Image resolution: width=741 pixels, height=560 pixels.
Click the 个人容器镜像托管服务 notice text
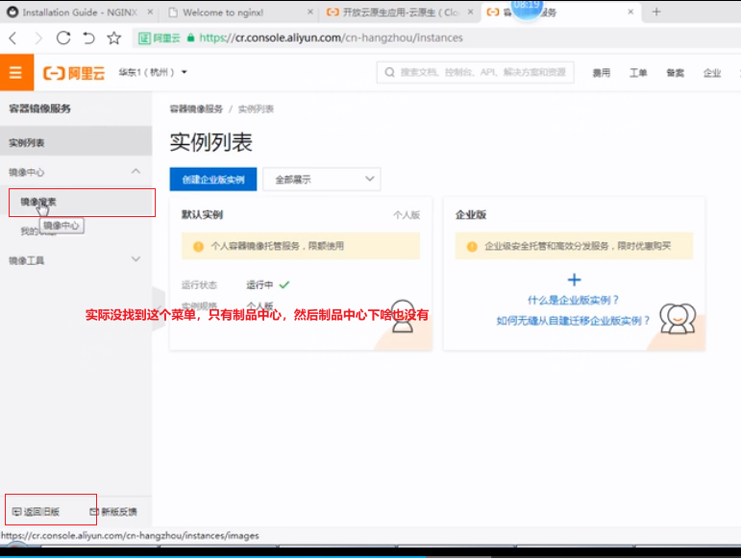[x=277, y=246]
